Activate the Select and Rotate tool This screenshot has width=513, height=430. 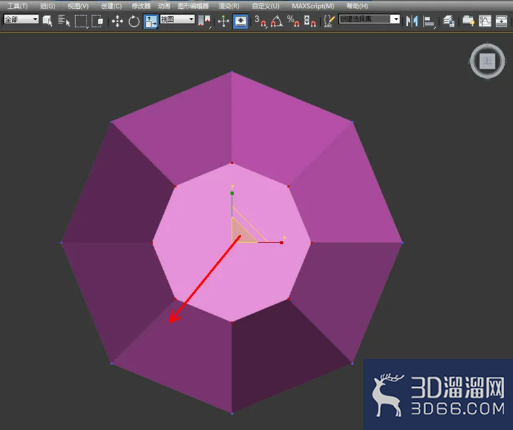[x=134, y=22]
